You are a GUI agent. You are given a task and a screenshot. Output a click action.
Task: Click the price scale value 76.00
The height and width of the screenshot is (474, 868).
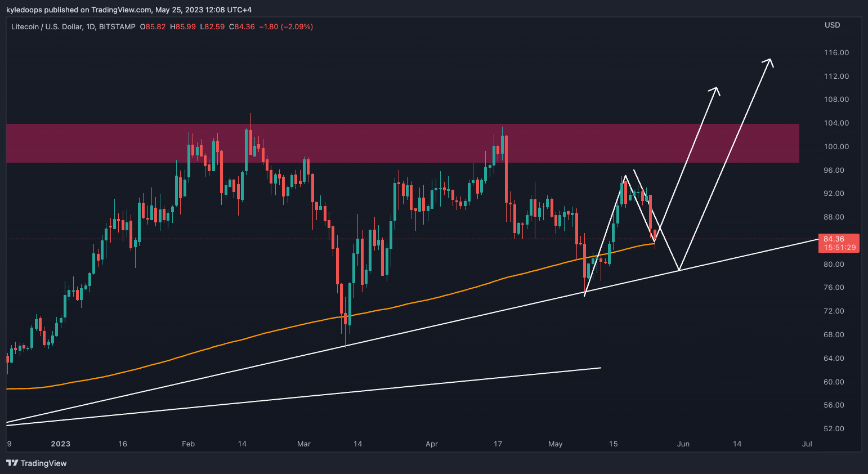[834, 287]
